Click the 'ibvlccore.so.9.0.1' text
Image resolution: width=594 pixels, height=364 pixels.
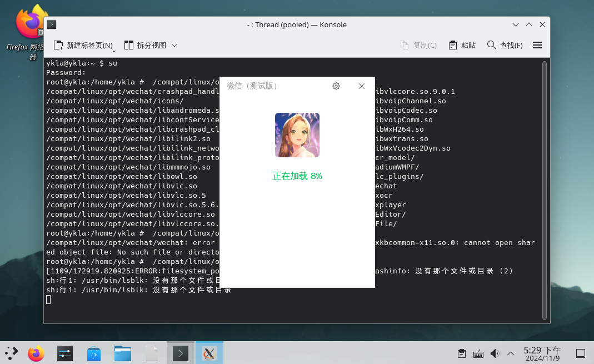(x=415, y=92)
